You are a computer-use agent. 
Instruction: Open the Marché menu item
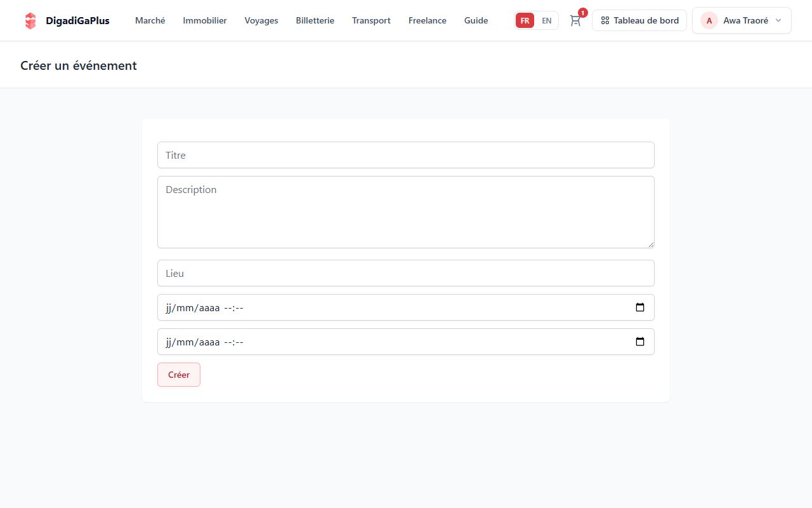pyautogui.click(x=150, y=20)
